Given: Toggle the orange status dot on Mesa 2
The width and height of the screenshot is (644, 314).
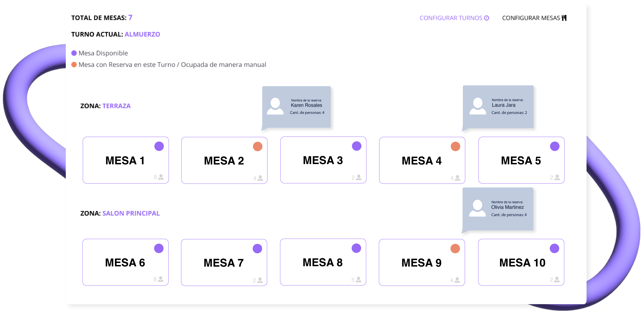Looking at the screenshot, I should click(258, 146).
